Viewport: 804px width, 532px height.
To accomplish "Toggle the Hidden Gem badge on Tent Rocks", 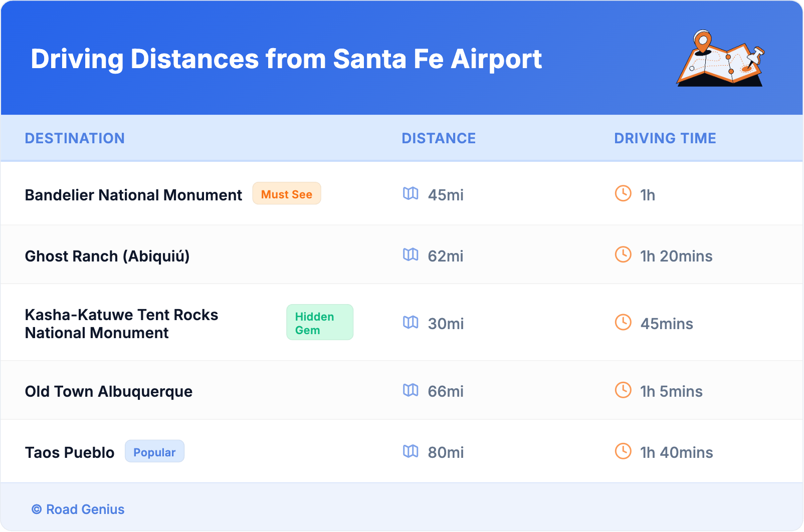I will (320, 322).
